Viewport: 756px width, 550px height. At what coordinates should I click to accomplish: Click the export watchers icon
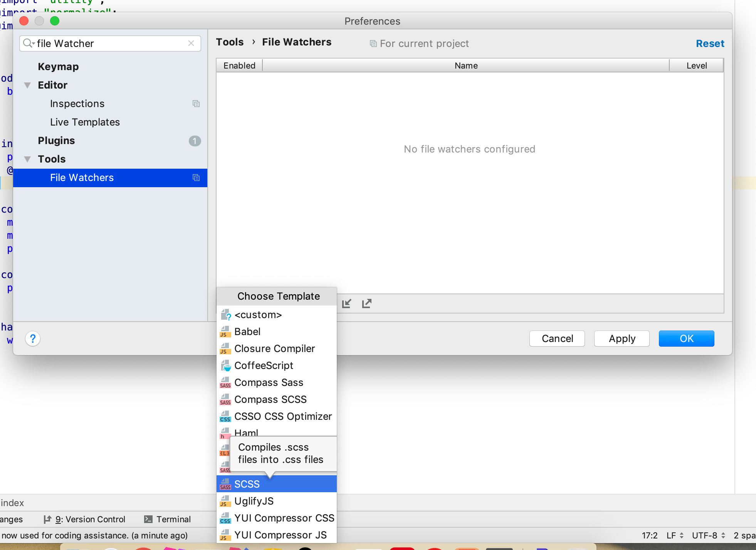[x=367, y=304]
